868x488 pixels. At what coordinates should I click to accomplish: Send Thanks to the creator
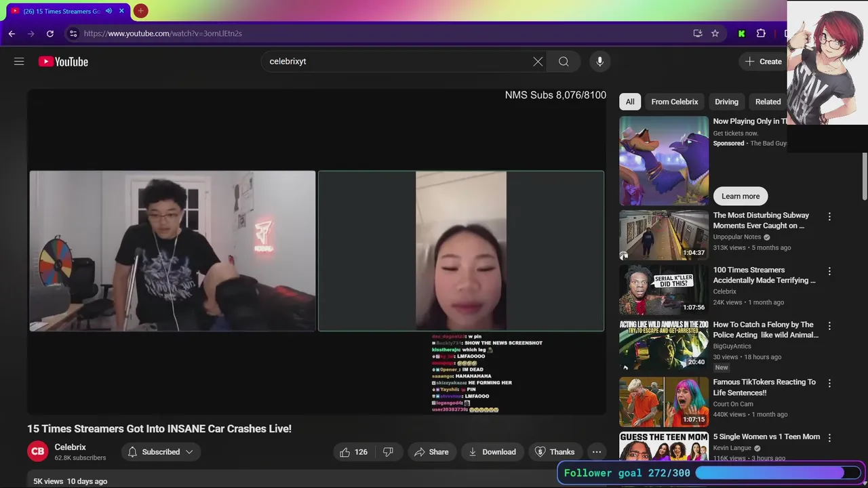[x=555, y=452]
